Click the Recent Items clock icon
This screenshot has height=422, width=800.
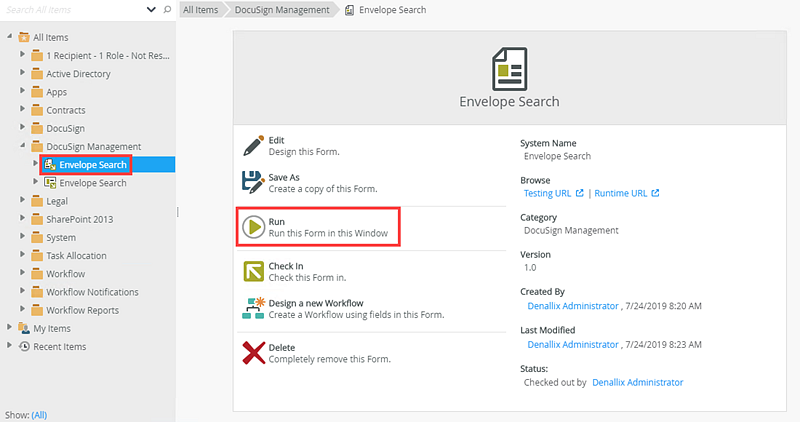[x=24, y=347]
